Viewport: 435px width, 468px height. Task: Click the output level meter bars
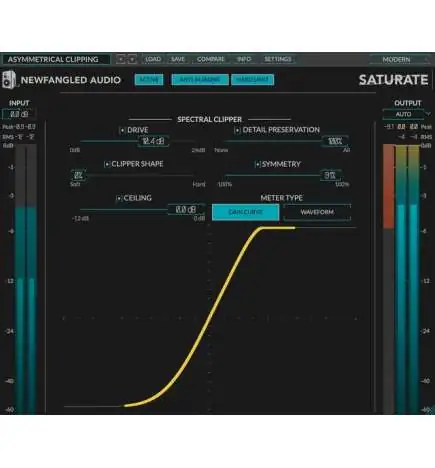[x=407, y=279]
